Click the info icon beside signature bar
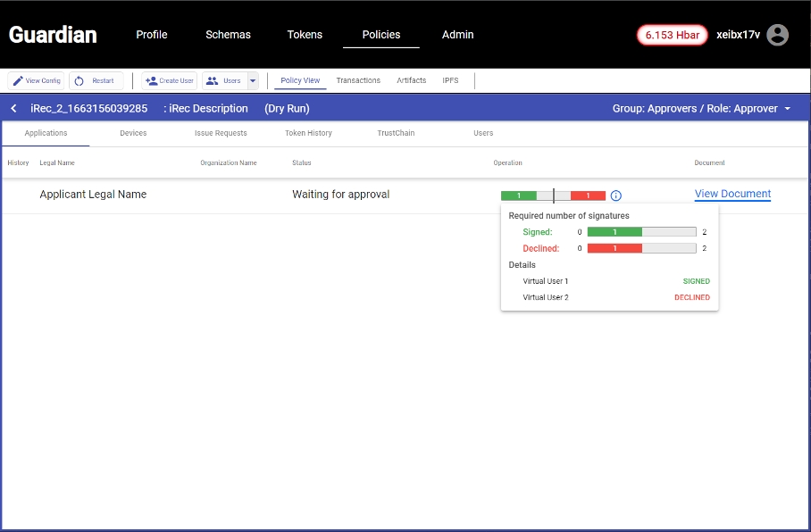This screenshot has width=811, height=532. tap(616, 195)
